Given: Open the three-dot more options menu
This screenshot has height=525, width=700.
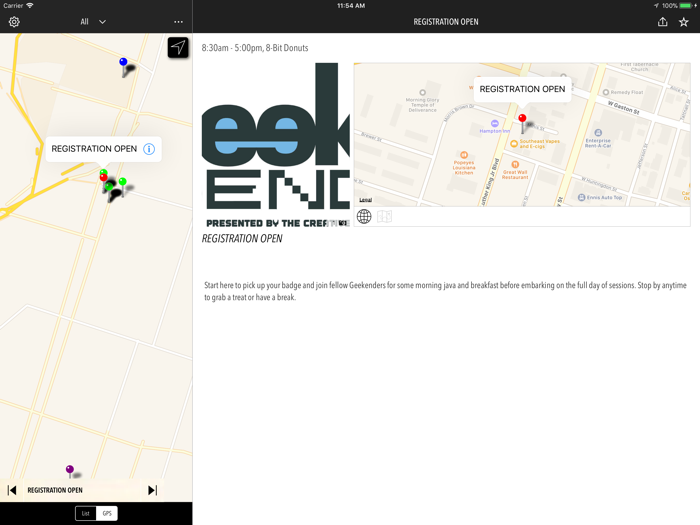Looking at the screenshot, I should [178, 22].
